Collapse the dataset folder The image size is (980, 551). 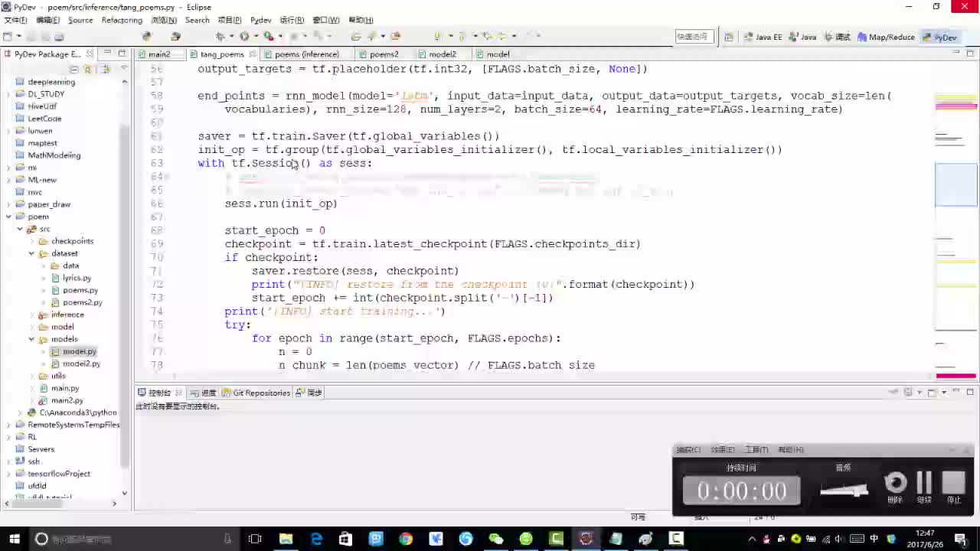pyautogui.click(x=31, y=253)
